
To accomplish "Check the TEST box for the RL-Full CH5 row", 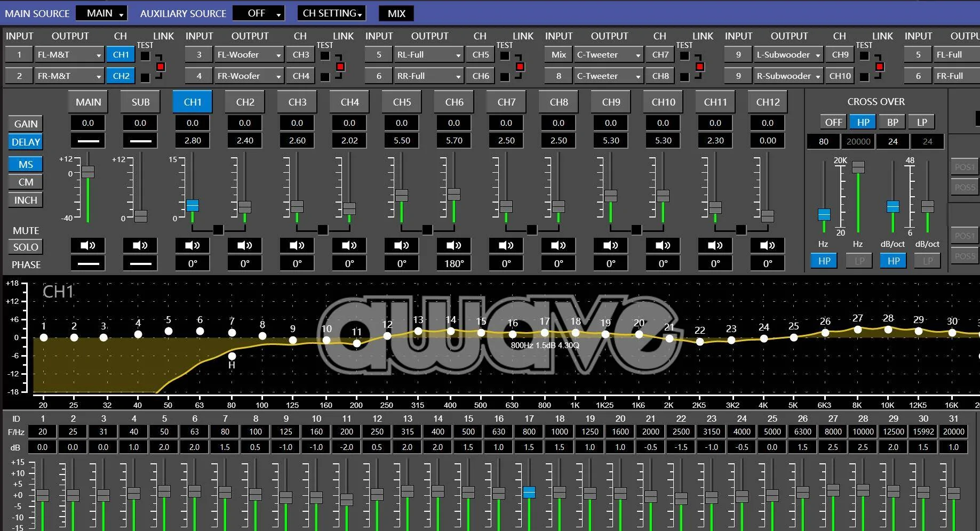I will [x=505, y=56].
